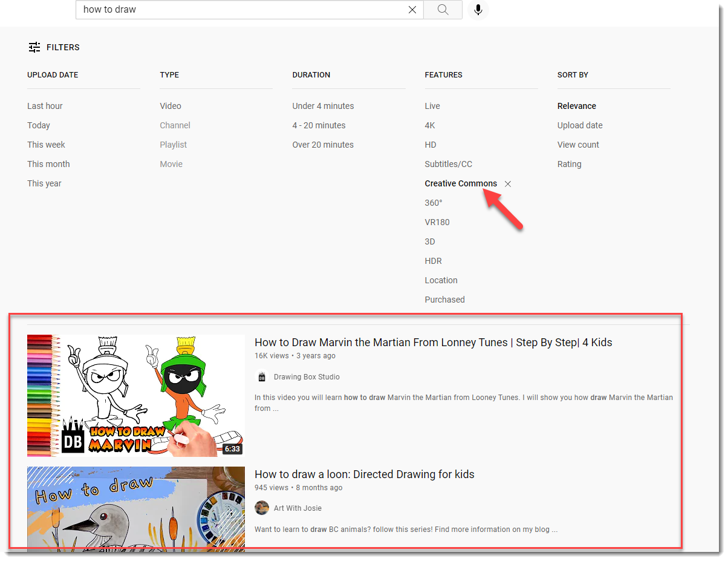728x561 pixels.
Task: Click the 'UPLOAD DATE' column heading
Action: [53, 75]
